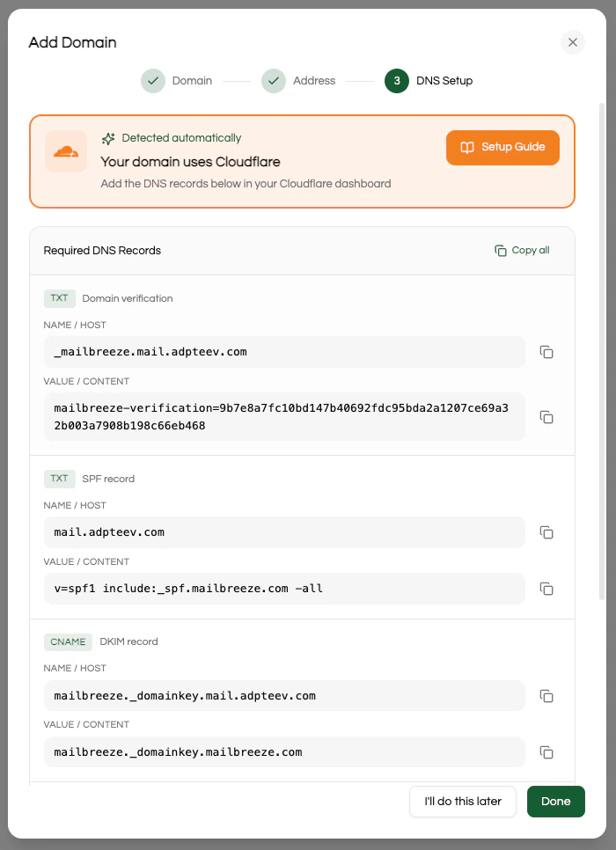This screenshot has height=850, width=616.
Task: Go back to the Domain step
Action: click(x=176, y=81)
